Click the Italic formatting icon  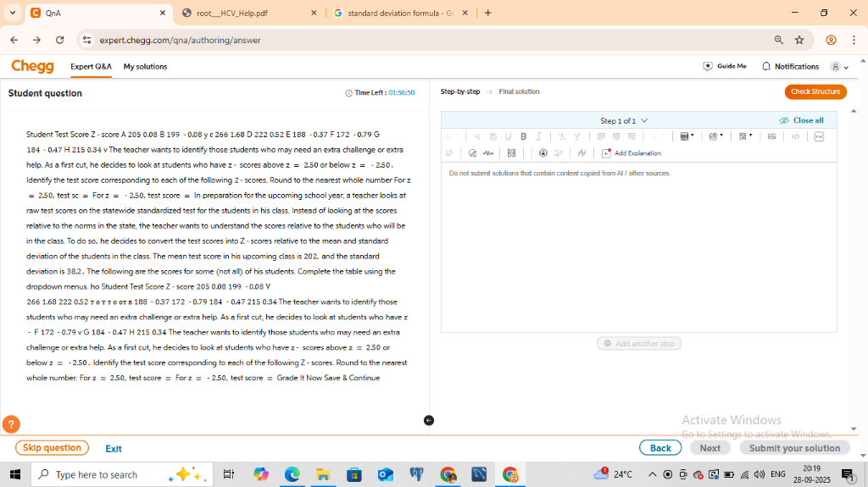tap(538, 136)
